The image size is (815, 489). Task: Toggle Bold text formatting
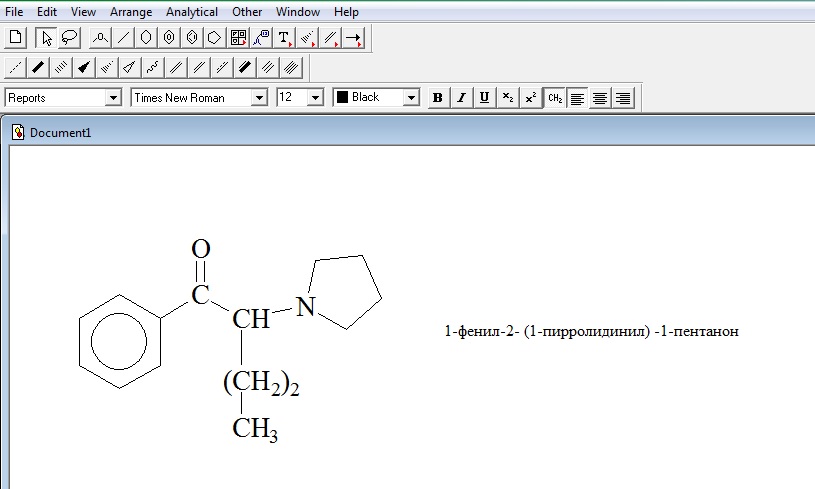click(438, 98)
